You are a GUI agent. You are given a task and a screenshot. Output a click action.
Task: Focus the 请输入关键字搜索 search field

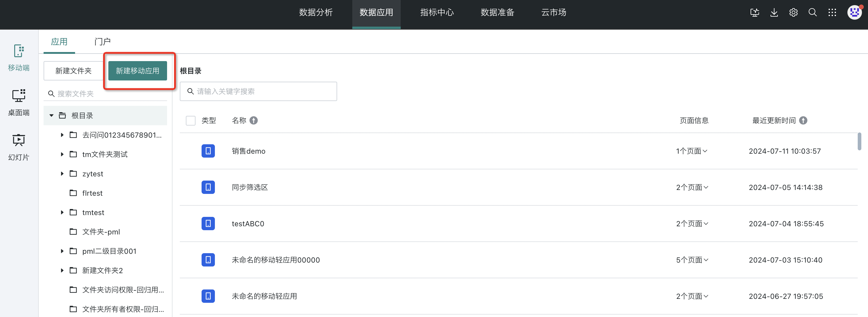click(263, 91)
